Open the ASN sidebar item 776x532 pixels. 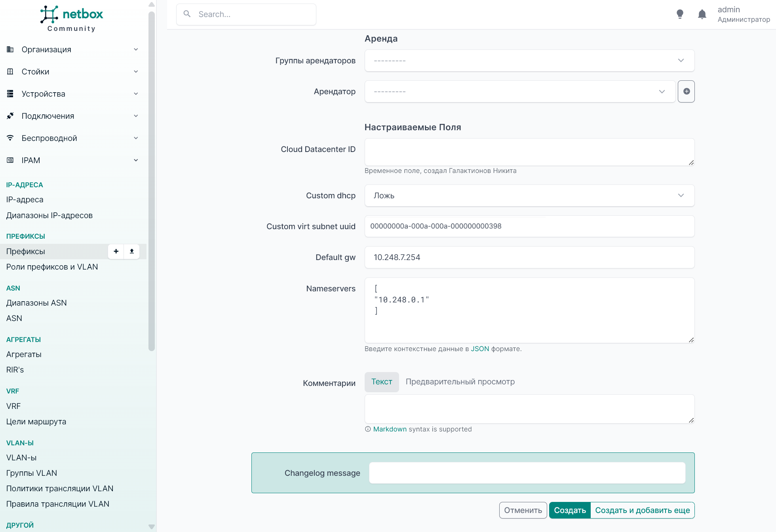[x=14, y=318]
